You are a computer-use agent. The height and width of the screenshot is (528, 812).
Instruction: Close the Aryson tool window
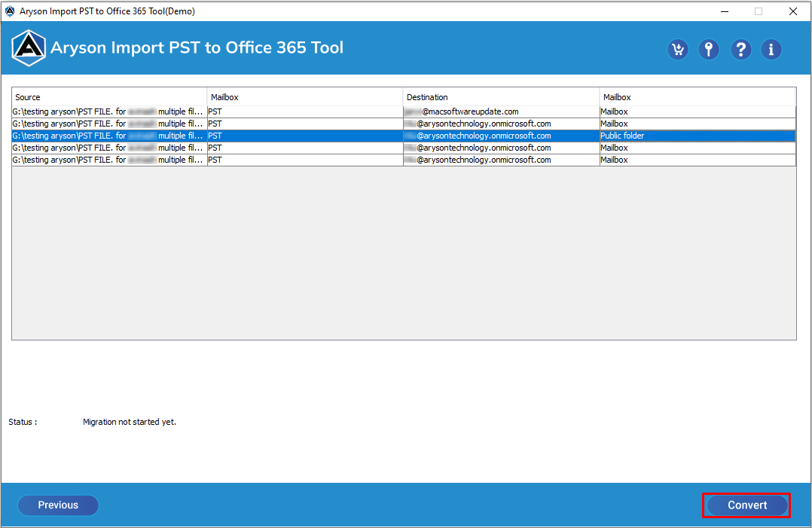pyautogui.click(x=793, y=11)
